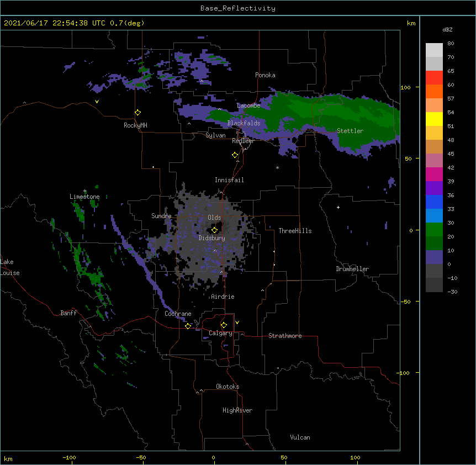Image resolution: width=476 pixels, height=465 pixels.
Task: Click the dBZ legend heading
Action: tap(447, 30)
